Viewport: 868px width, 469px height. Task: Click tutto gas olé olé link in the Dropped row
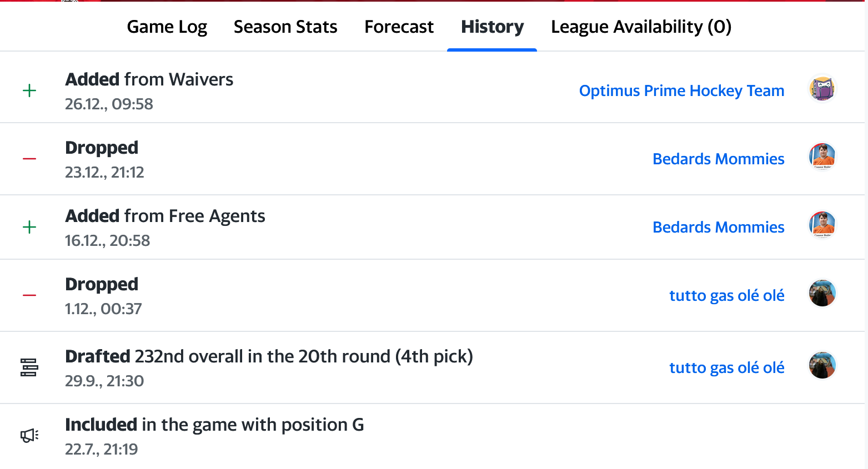[x=726, y=295]
